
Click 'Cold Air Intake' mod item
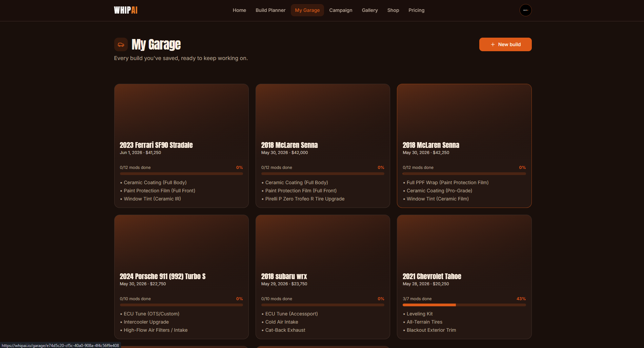[282, 322]
